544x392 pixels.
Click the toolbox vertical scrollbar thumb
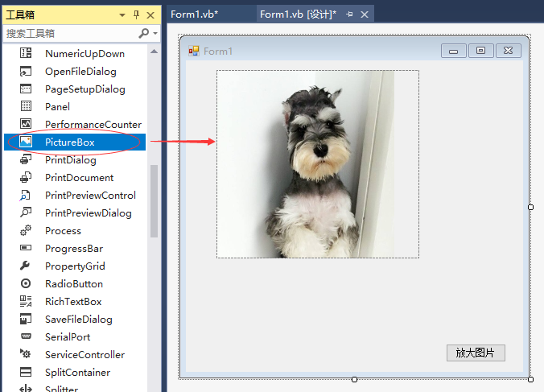154,201
